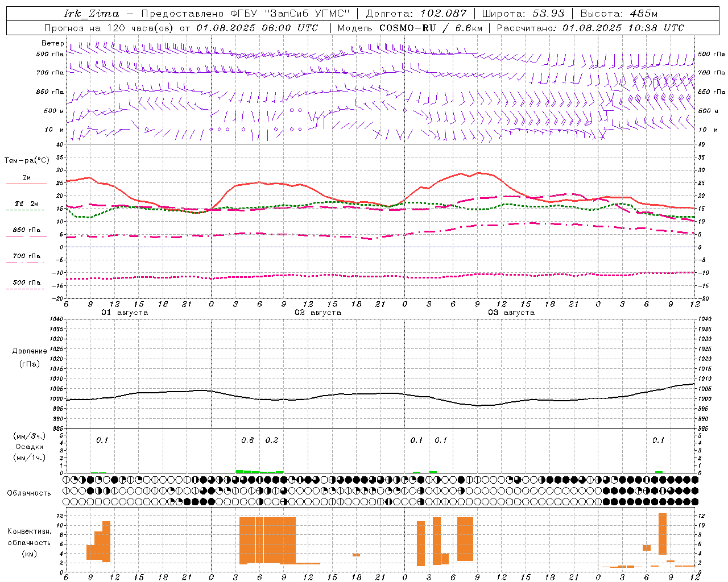Click the 01 августа date label
Viewport: 728px width, 582px height.
(x=125, y=313)
